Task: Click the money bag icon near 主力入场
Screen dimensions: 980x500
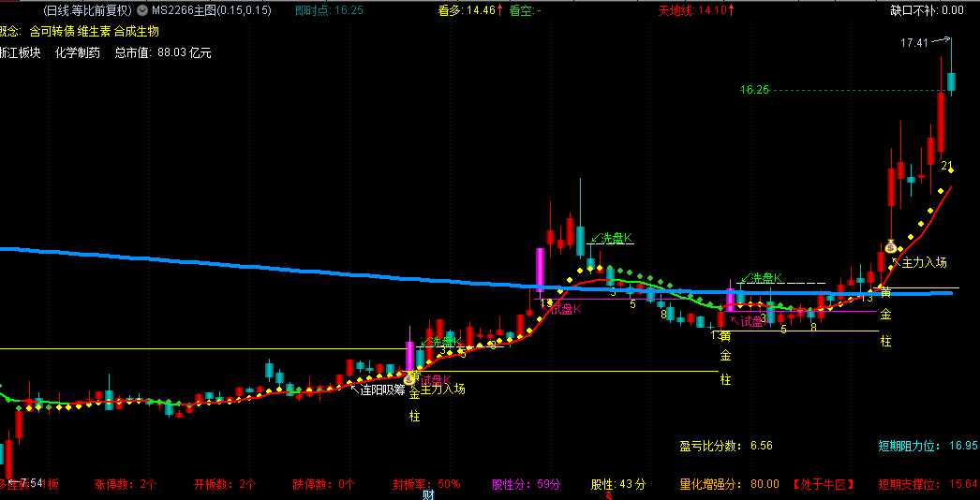Action: pyautogui.click(x=891, y=247)
